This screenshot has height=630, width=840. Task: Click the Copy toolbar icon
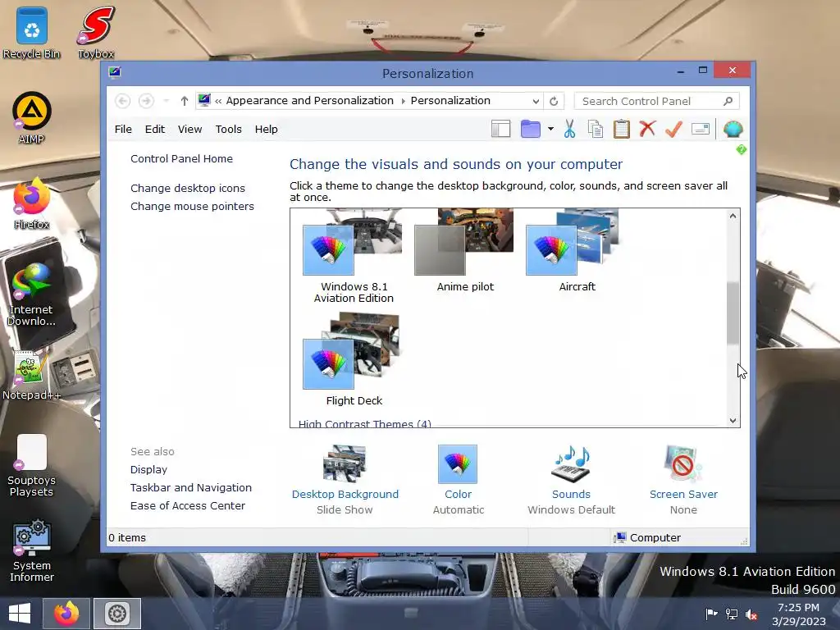pos(596,129)
